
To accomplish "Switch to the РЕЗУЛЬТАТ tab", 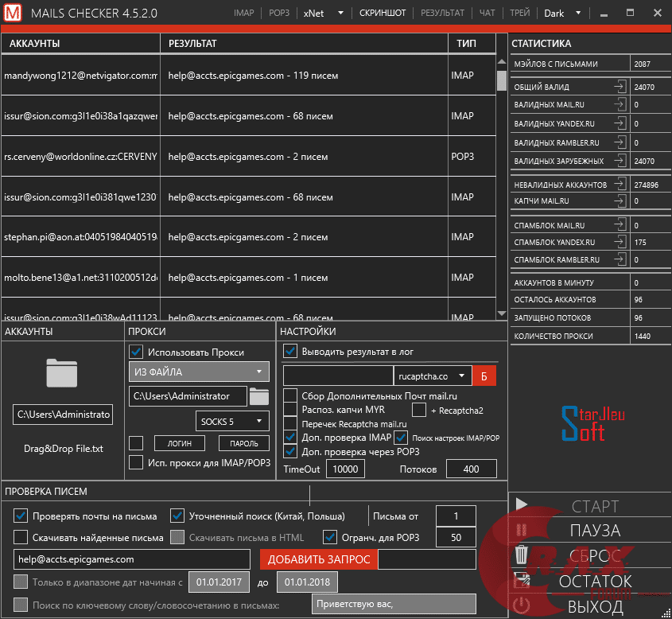I will pos(442,14).
